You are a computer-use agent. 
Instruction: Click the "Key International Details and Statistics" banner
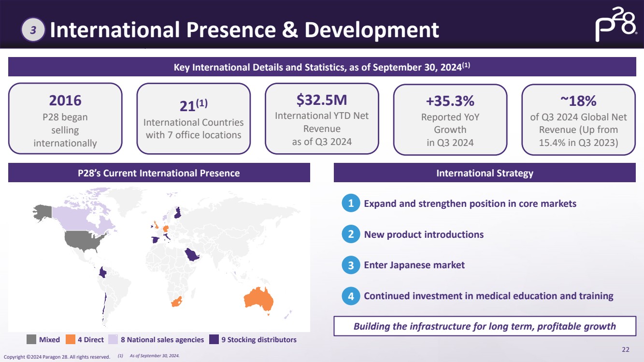point(322,67)
